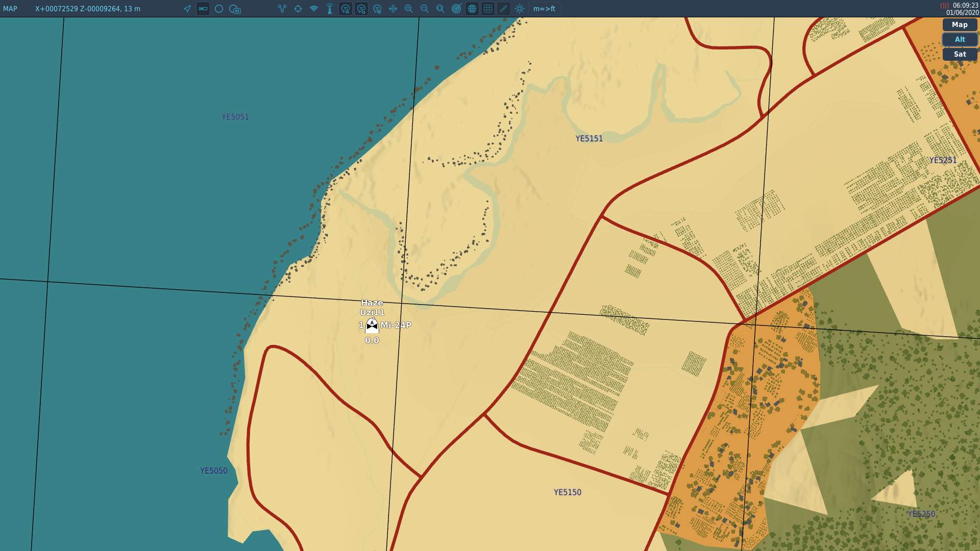The image size is (980, 551).
Task: Toggle the lat/long globe grid
Action: [472, 9]
